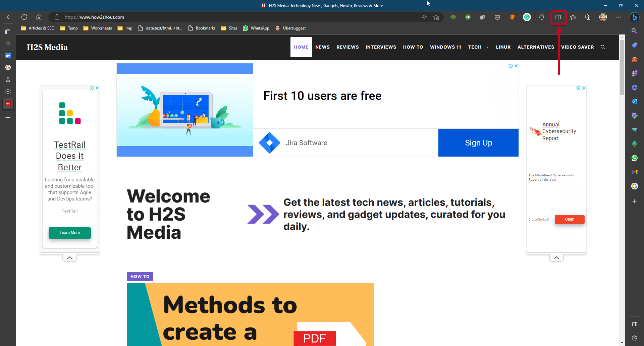Image resolution: width=644 pixels, height=346 pixels.
Task: Switch to the Settings gear tab
Action: pyautogui.click(x=8, y=92)
